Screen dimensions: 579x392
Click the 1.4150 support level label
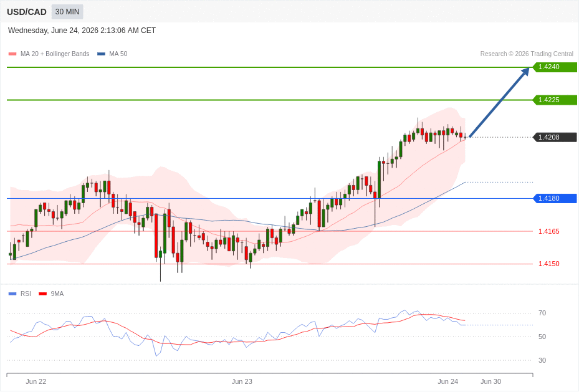pyautogui.click(x=548, y=264)
